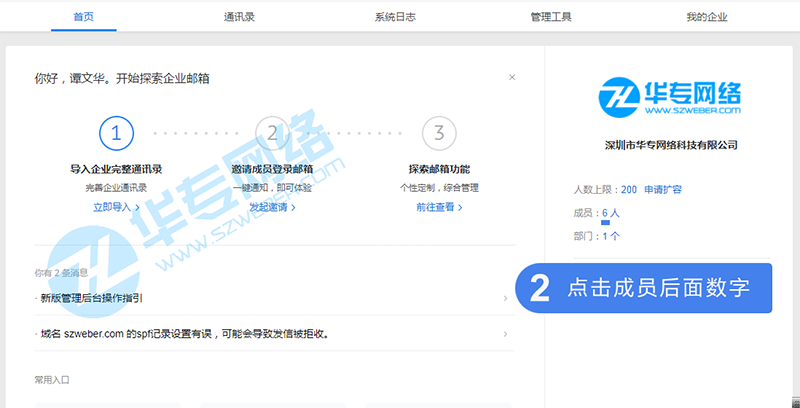Click the step 2 circle icon
The width and height of the screenshot is (800, 408).
[x=271, y=133]
